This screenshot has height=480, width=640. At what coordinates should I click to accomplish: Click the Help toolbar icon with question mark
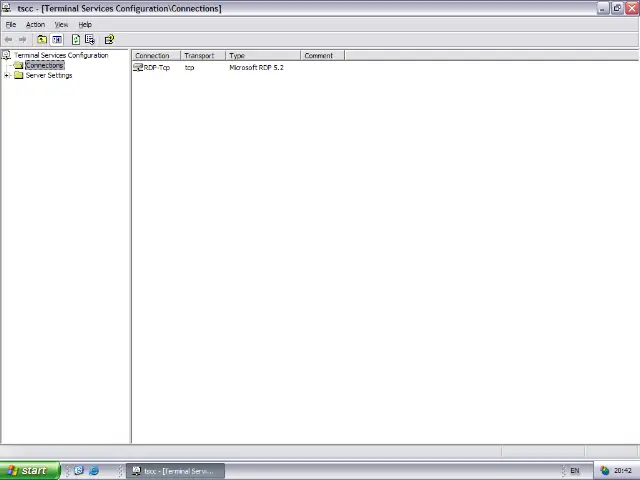coord(109,40)
